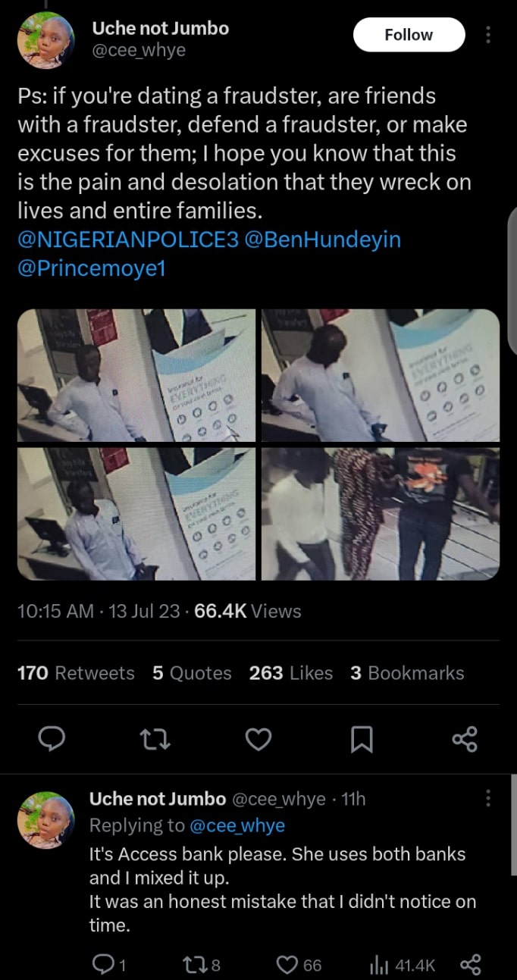The image size is (517, 980).
Task: Open three-dot menu on the reply tweet
Action: coord(488,798)
